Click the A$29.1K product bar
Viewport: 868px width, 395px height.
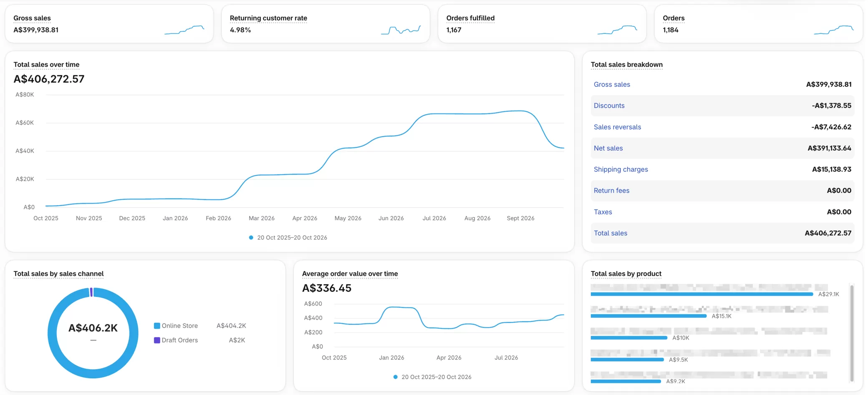702,294
